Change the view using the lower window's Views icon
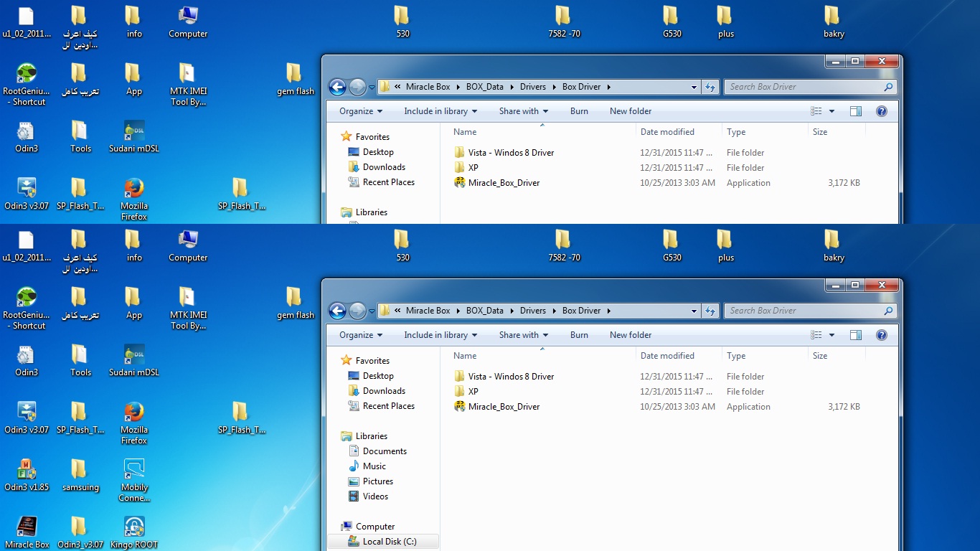 (816, 335)
